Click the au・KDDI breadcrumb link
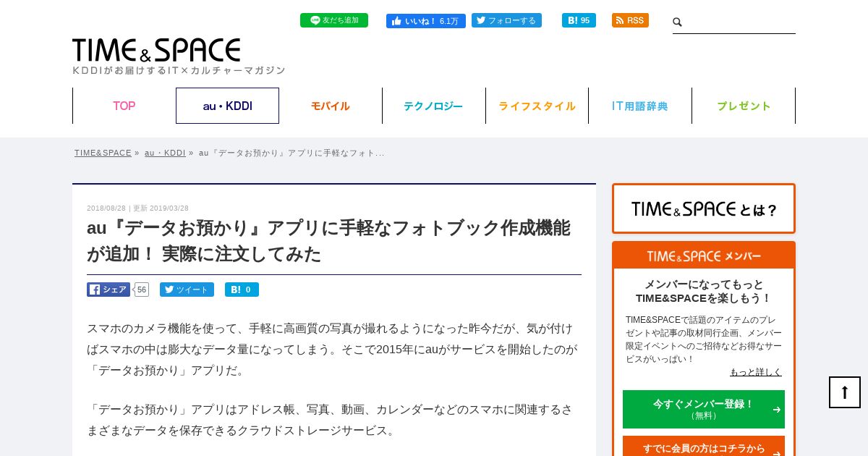This screenshot has height=456, width=868. (165, 153)
